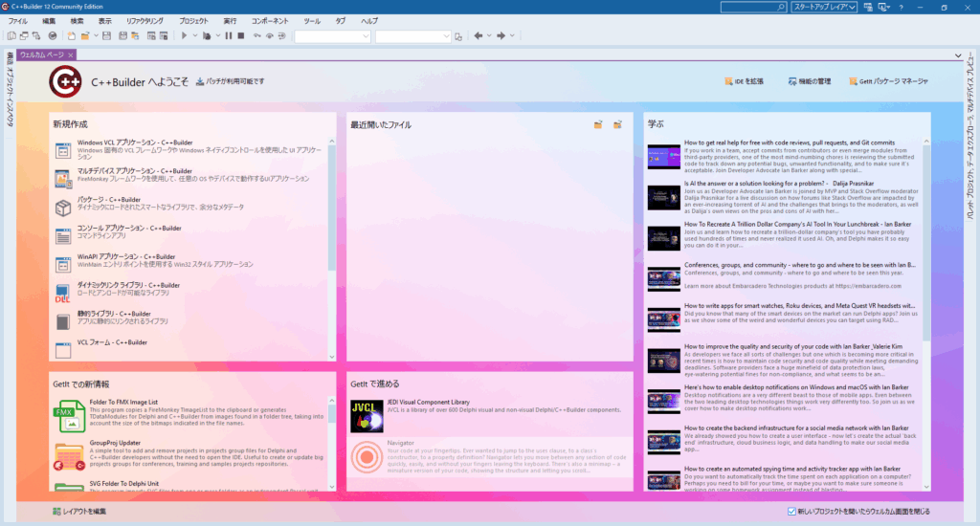Open the second empty toolbar combo box
The image size is (980, 526).
pyautogui.click(x=413, y=36)
